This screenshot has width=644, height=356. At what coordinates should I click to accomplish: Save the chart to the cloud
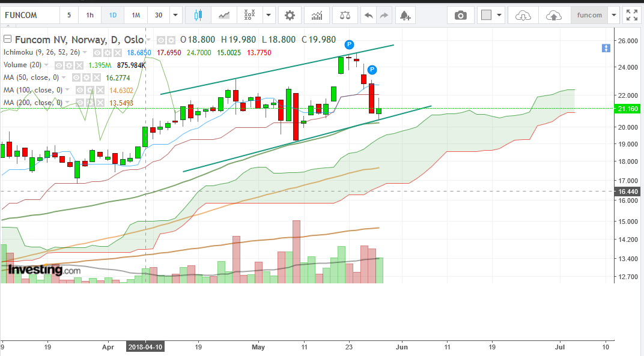[x=554, y=15]
